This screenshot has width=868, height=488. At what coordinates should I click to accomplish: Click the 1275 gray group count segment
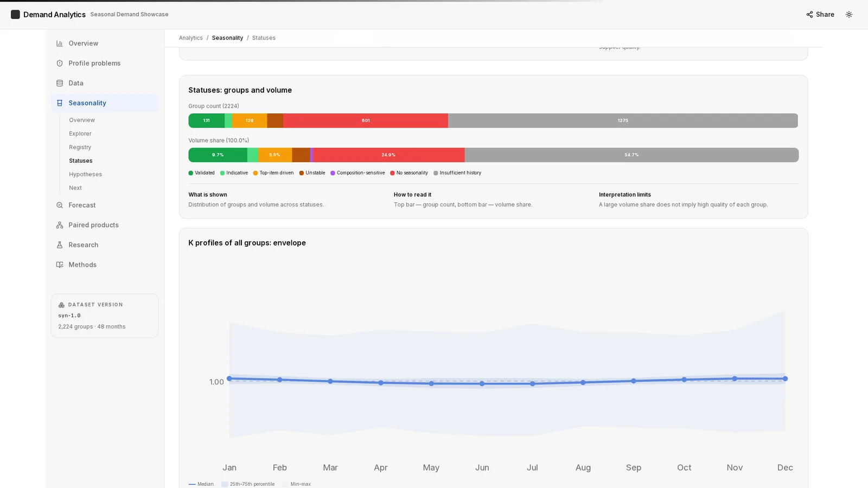pyautogui.click(x=623, y=120)
